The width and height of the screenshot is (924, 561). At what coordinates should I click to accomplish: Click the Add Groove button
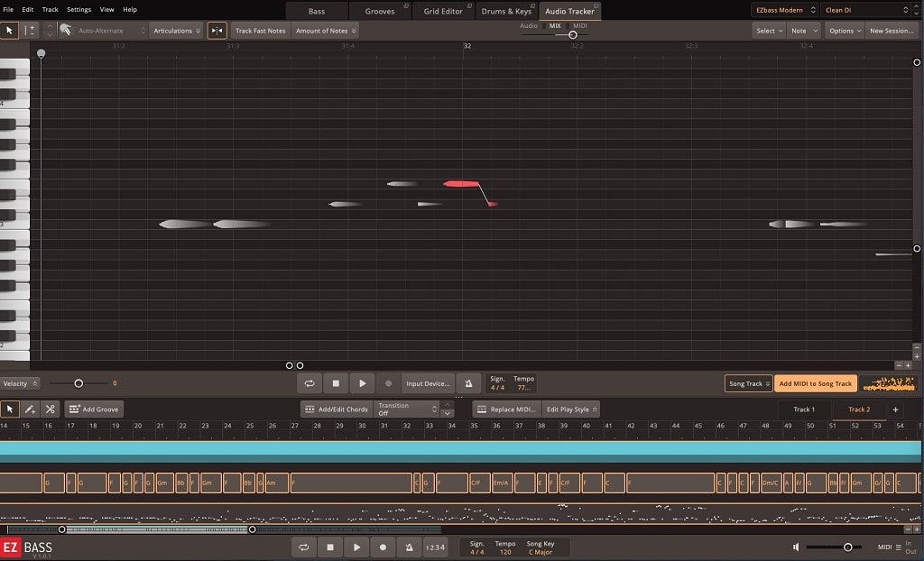94,409
